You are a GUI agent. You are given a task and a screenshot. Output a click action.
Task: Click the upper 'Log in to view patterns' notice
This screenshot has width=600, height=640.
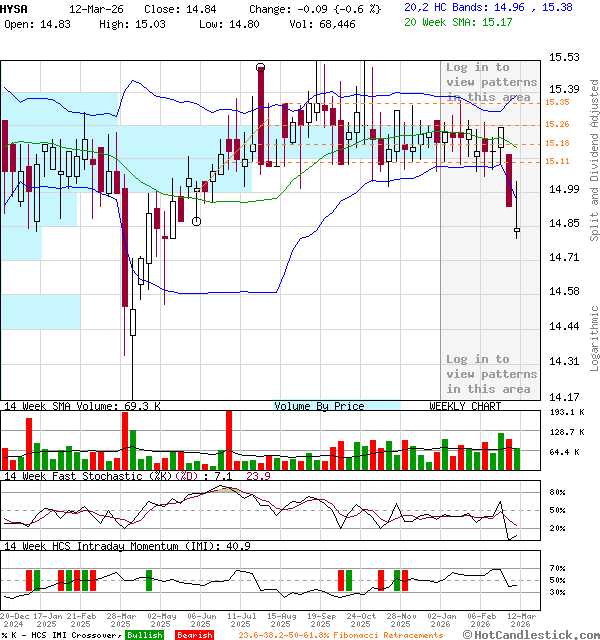(491, 82)
